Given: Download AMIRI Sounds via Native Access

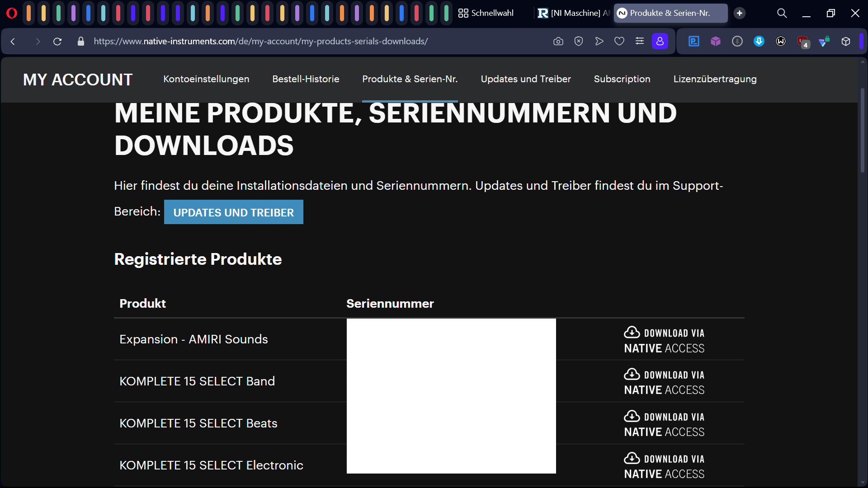Looking at the screenshot, I should pyautogui.click(x=664, y=340).
